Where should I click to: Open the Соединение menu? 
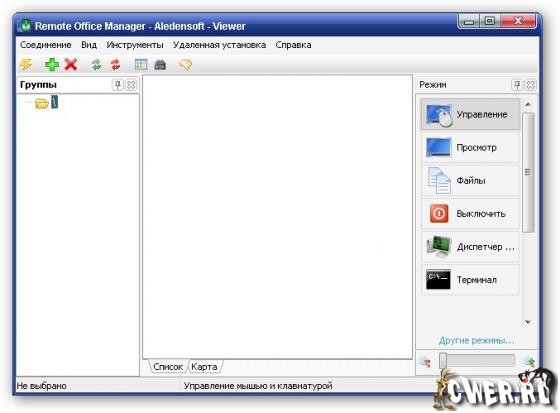[x=46, y=45]
